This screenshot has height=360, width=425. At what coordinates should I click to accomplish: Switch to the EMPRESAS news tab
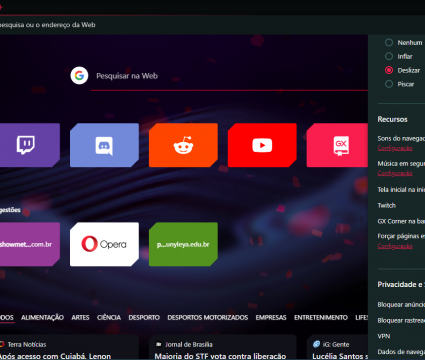[271, 318]
